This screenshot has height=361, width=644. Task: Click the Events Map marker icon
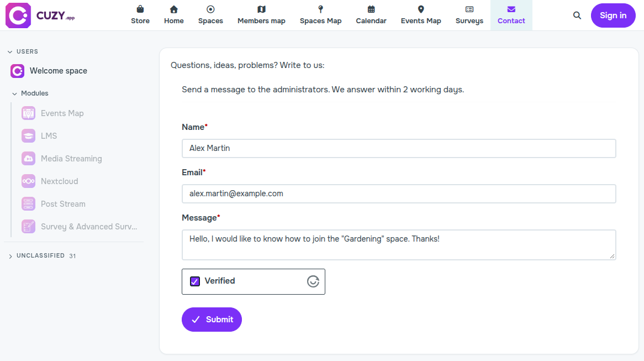tap(420, 9)
